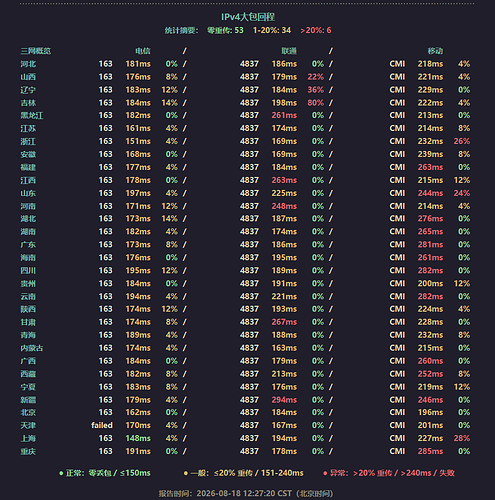Click the 285ms latency in the 重庆 row
The height and width of the screenshot is (500, 495).
(430, 451)
